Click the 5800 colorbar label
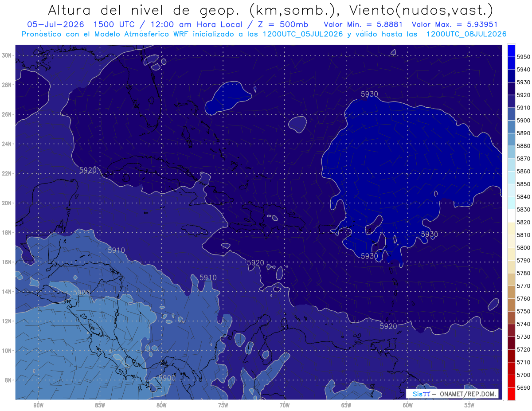The height and width of the screenshot is (411, 532). pyautogui.click(x=524, y=247)
